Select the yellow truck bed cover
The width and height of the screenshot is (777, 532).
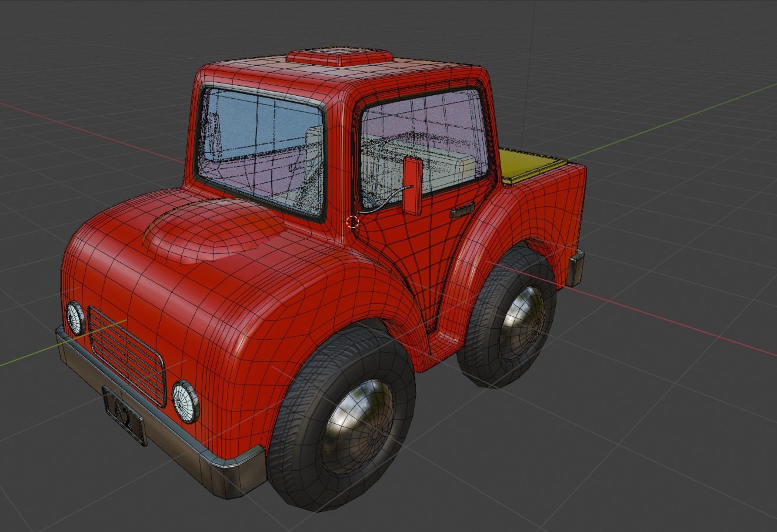[531, 165]
